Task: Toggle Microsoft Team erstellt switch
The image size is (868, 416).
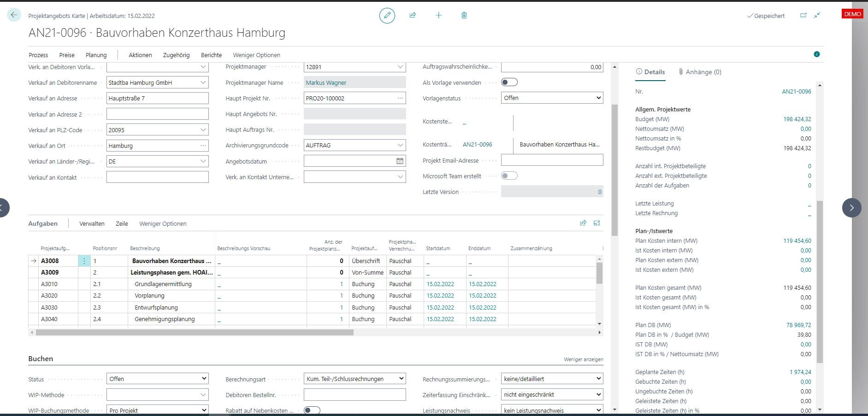Action: point(509,176)
